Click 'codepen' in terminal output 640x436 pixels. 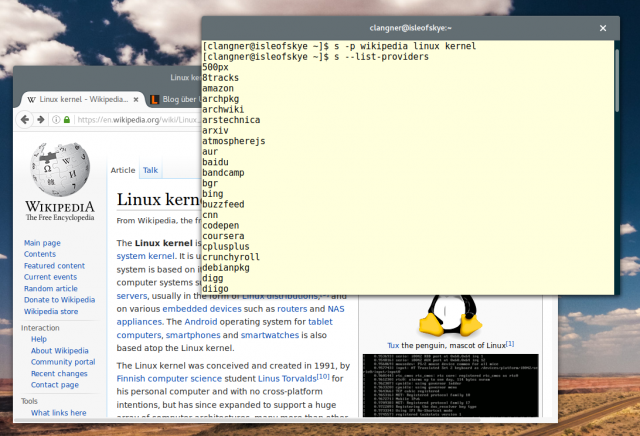point(220,225)
